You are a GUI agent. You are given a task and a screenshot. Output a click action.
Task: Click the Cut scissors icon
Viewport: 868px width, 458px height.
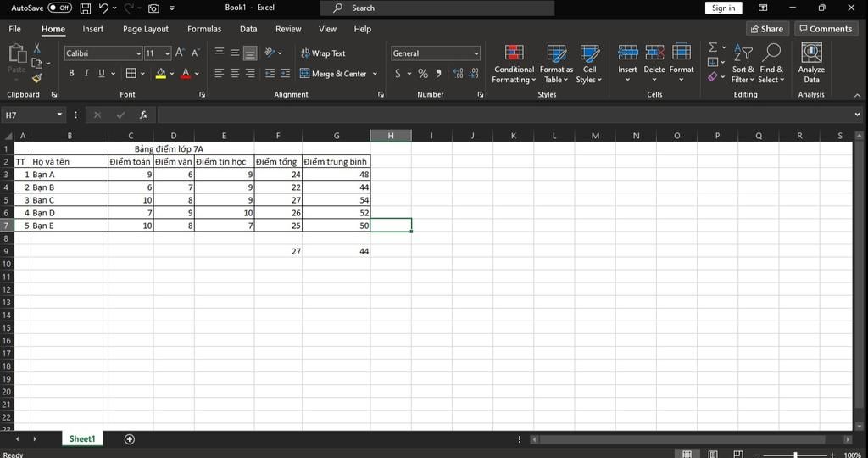click(x=36, y=48)
